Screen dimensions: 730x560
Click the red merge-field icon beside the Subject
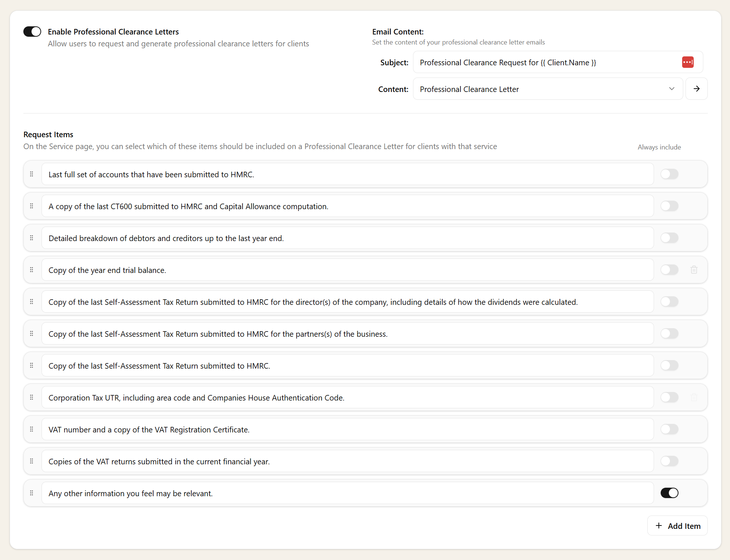[688, 62]
